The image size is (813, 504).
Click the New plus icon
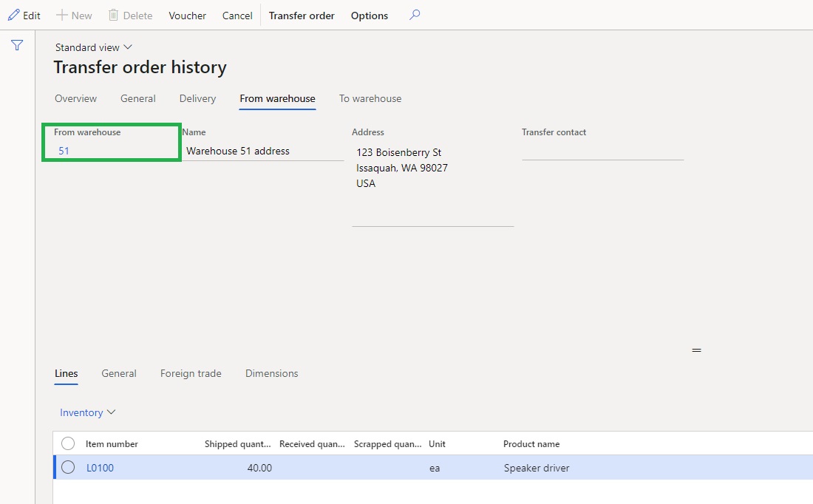click(x=62, y=16)
